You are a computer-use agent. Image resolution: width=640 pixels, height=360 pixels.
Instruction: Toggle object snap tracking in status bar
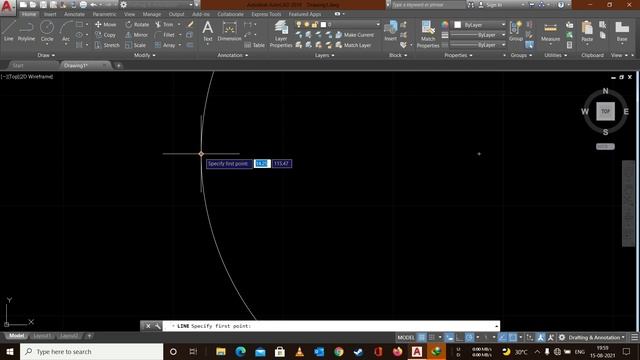[x=503, y=338]
